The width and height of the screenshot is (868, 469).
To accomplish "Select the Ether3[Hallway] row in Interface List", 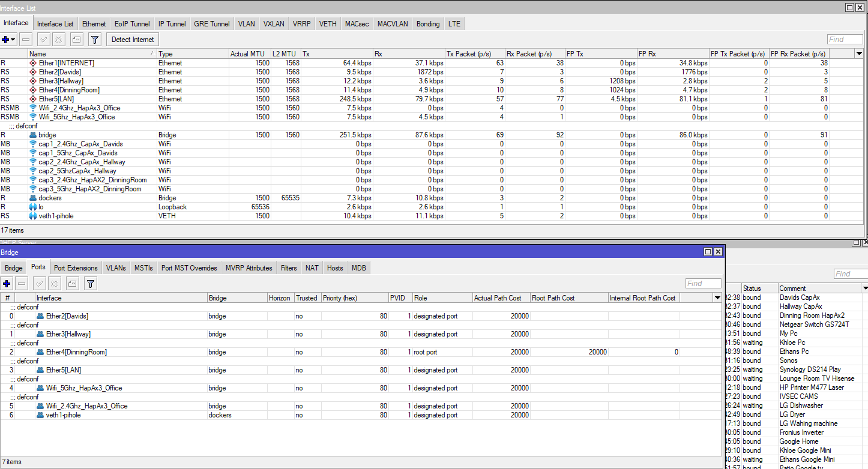I will 432,81.
